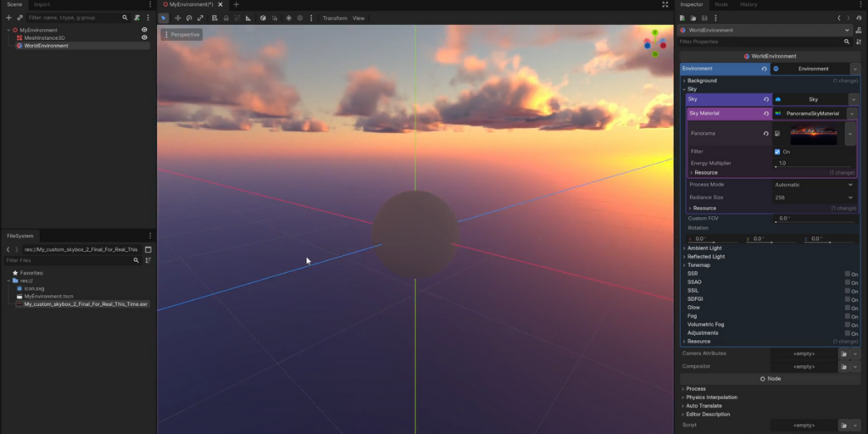Click the FileSystem sort files icon
This screenshot has height=434, width=868.
pyautogui.click(x=147, y=260)
